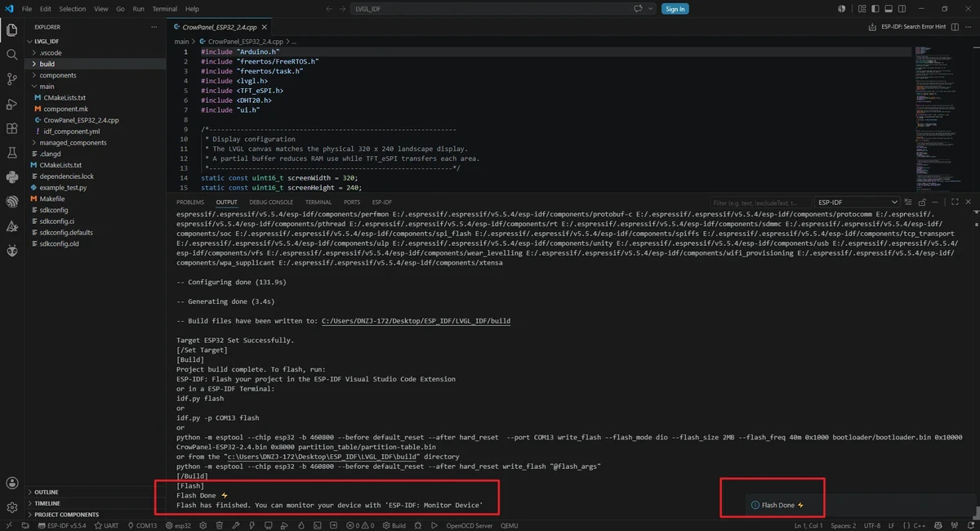Open Manage gear in activity bar

pyautogui.click(x=11, y=507)
